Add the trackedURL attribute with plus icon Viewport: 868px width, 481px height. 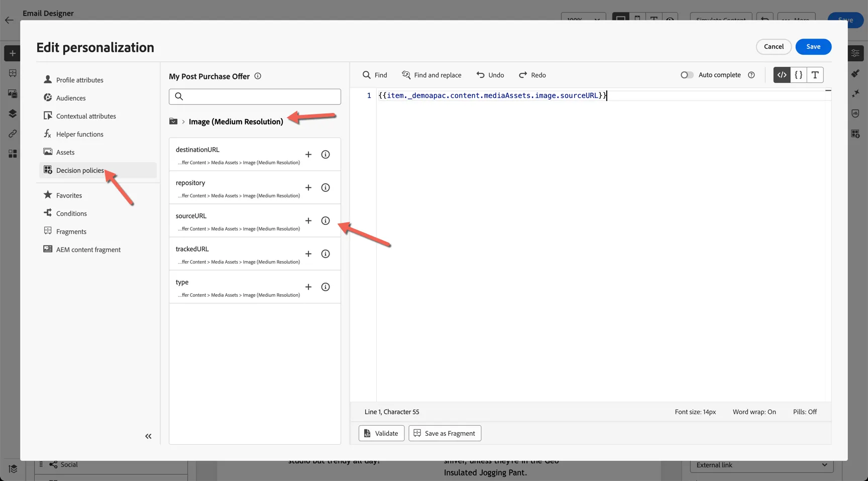coord(308,254)
